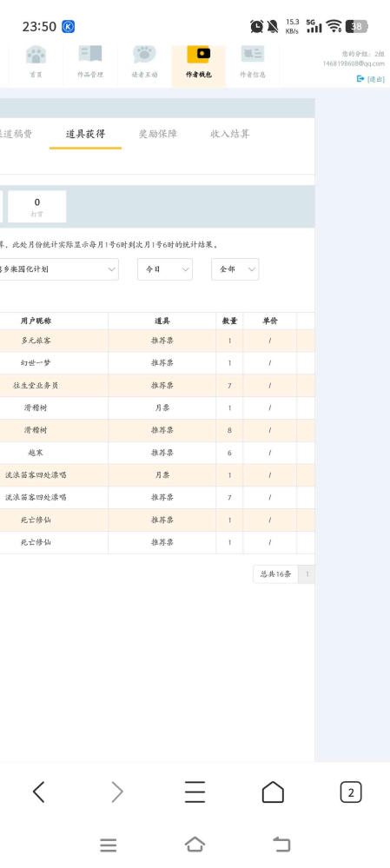The image size is (390, 868).
Task: Click the 道具 column header
Action: [x=162, y=321]
